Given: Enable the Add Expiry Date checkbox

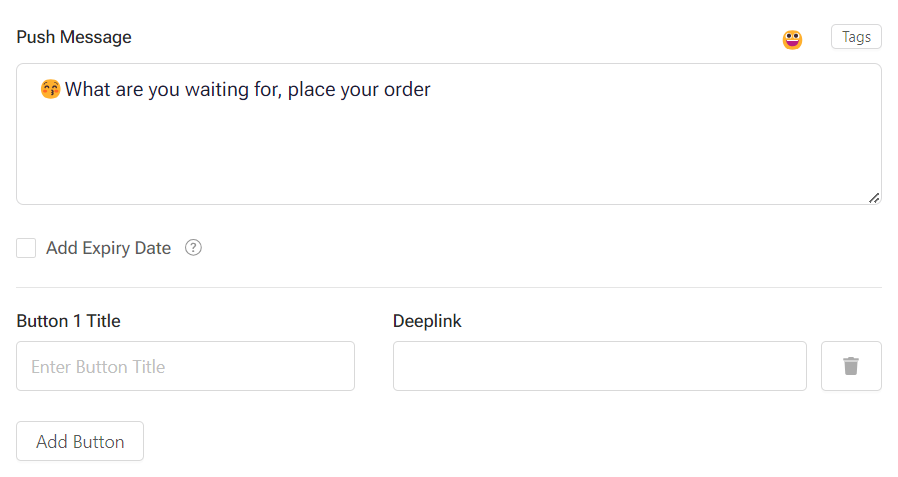Looking at the screenshot, I should pyautogui.click(x=26, y=248).
